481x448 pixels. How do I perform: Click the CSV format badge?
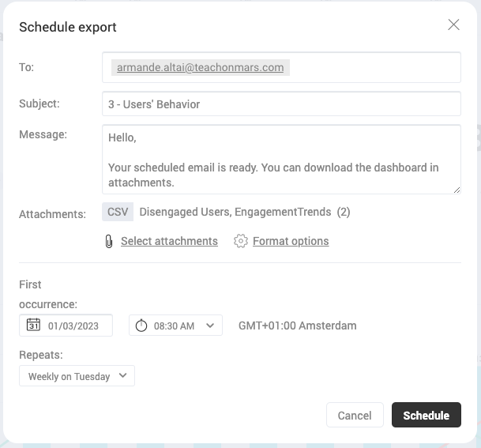tap(118, 212)
